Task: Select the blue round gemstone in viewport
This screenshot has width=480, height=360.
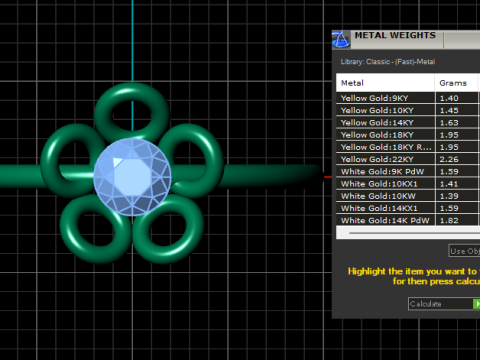Action: pos(132,177)
